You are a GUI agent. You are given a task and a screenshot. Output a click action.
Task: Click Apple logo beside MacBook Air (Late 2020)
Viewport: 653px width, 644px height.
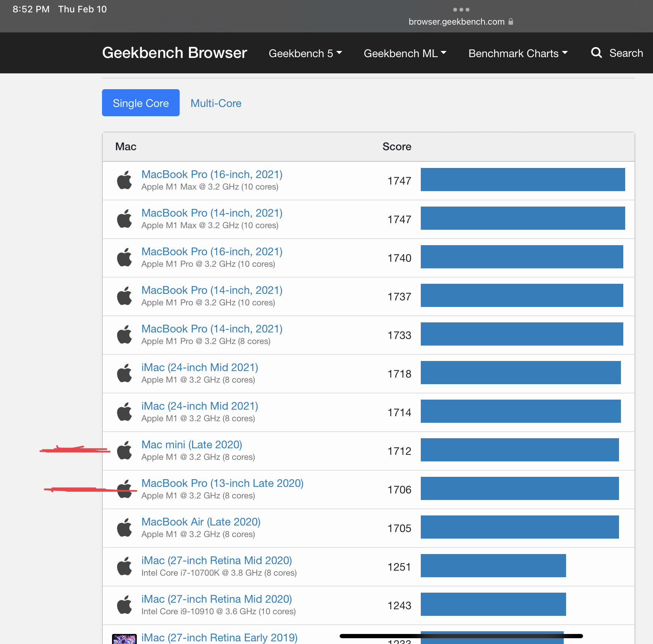(124, 527)
